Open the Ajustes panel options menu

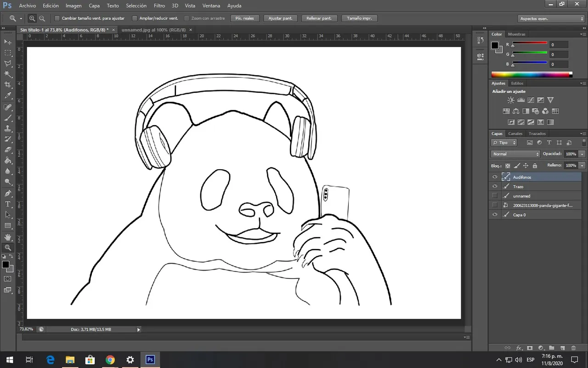(x=582, y=83)
